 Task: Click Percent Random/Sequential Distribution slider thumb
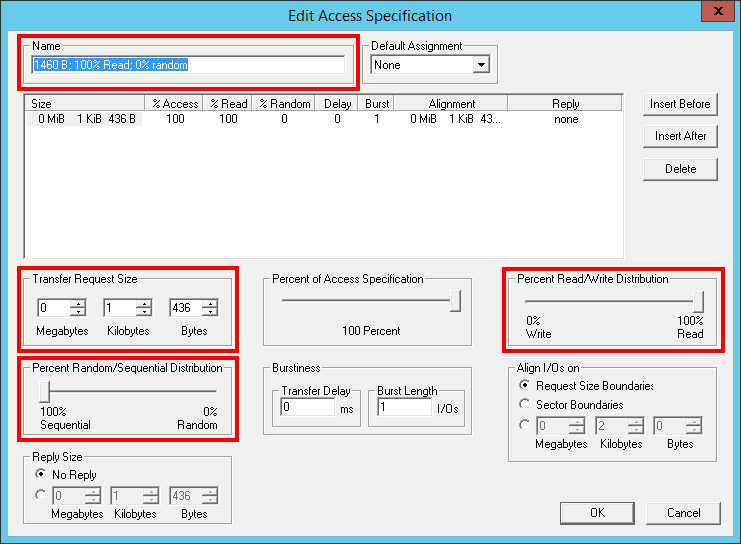(44, 391)
